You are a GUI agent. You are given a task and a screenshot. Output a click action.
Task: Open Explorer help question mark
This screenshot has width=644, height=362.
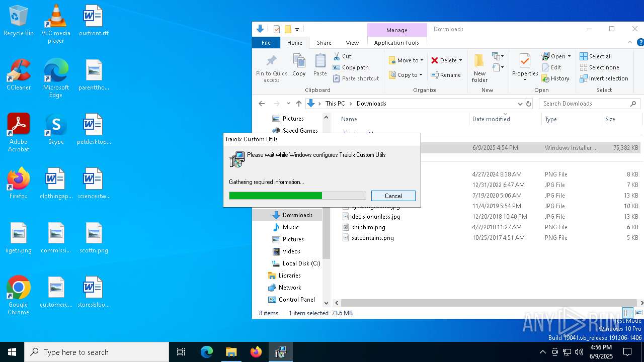pyautogui.click(x=639, y=43)
